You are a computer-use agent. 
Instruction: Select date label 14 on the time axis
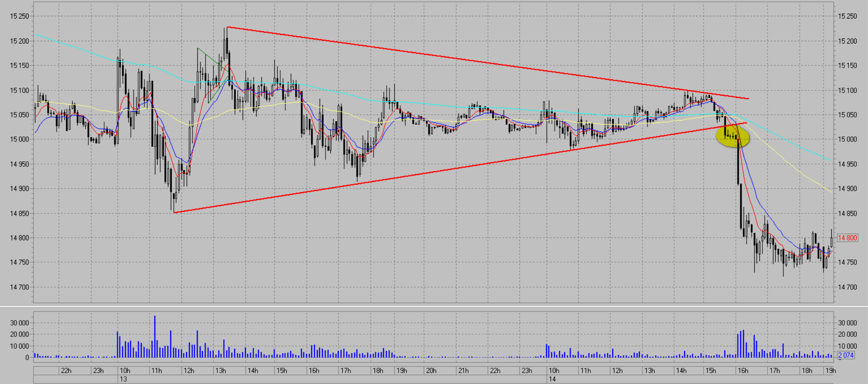[552, 379]
